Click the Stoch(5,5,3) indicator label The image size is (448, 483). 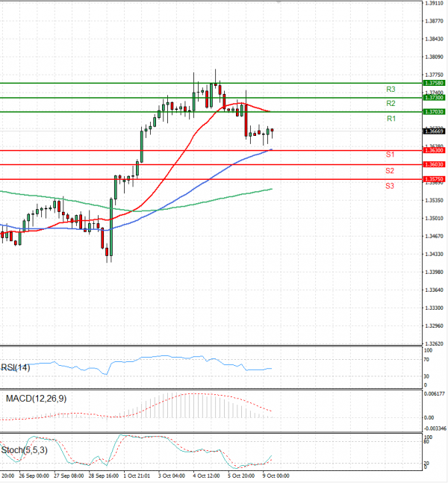point(25,450)
